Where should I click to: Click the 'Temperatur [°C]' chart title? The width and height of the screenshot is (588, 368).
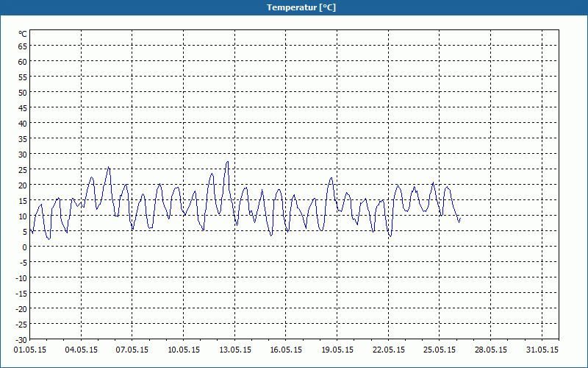point(301,7)
